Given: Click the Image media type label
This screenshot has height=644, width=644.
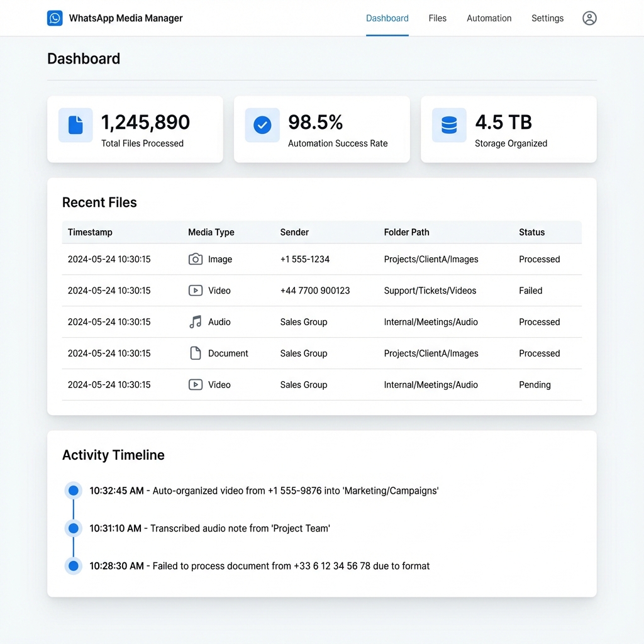Looking at the screenshot, I should click(220, 259).
